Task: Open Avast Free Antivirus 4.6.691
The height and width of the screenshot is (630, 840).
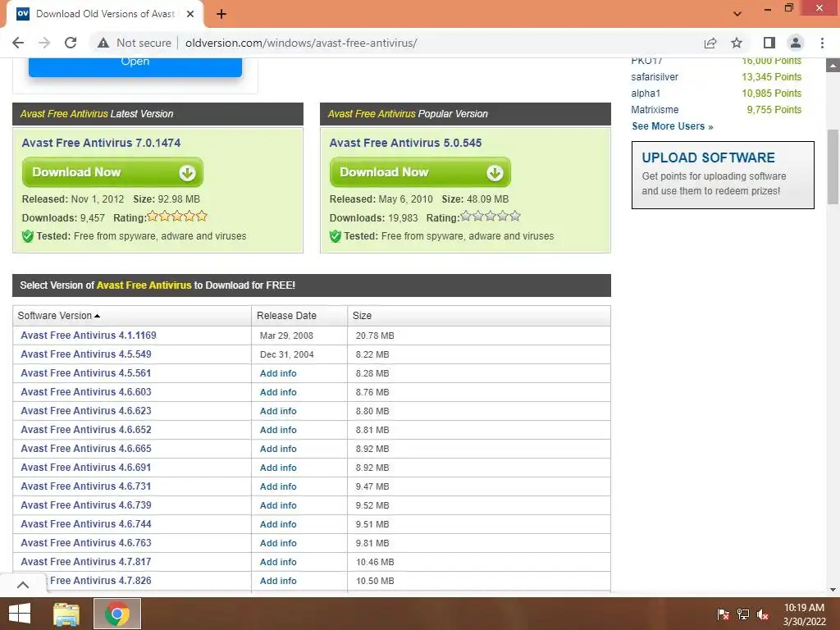Action: [x=85, y=467]
